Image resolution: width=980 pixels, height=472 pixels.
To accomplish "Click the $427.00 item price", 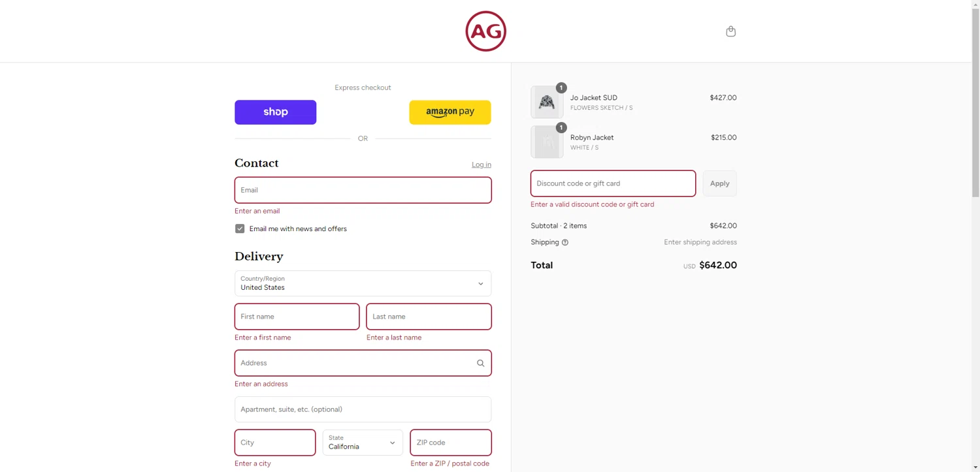I will pyautogui.click(x=723, y=98).
